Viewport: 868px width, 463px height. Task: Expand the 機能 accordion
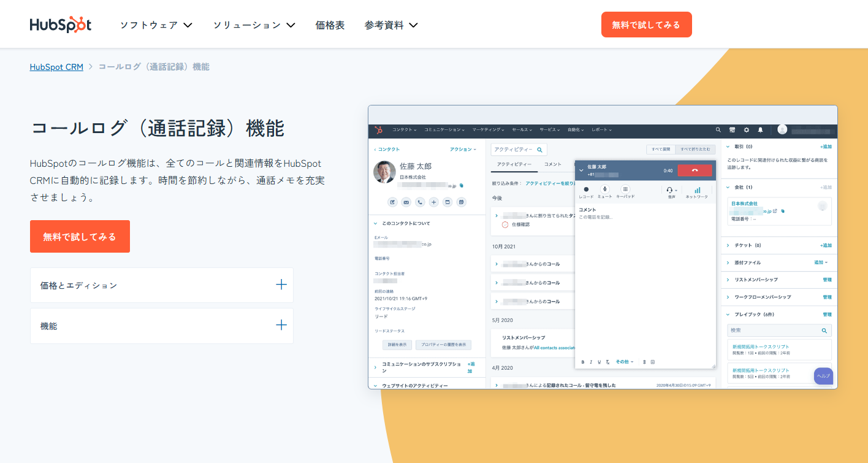(162, 326)
